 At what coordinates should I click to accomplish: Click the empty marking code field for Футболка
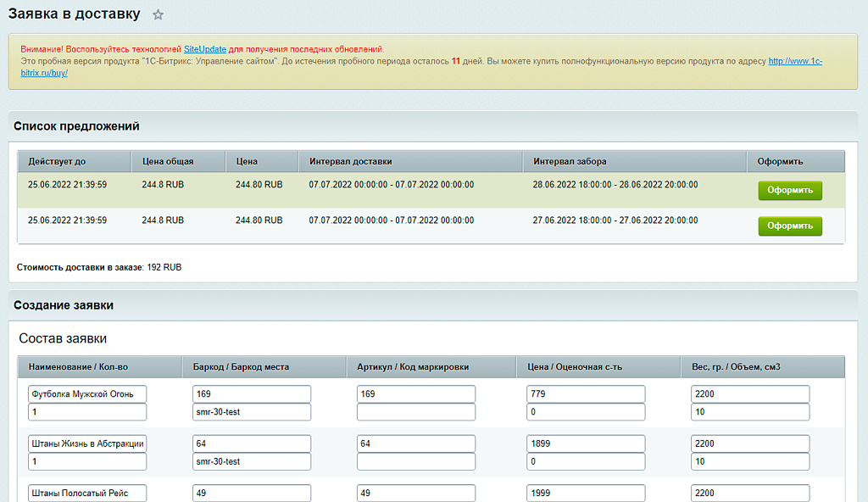(416, 412)
